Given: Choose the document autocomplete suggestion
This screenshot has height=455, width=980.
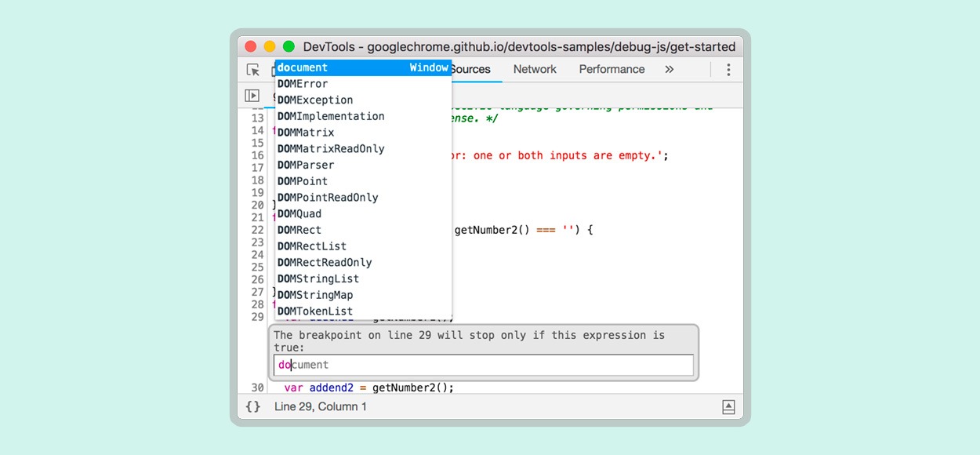Looking at the screenshot, I should click(363, 67).
